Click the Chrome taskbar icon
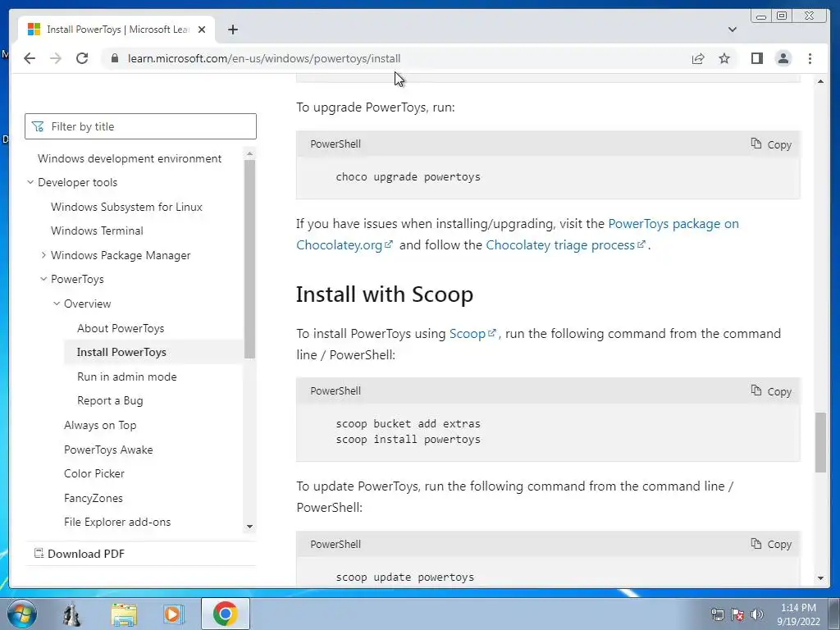This screenshot has width=840, height=630. pos(225,614)
